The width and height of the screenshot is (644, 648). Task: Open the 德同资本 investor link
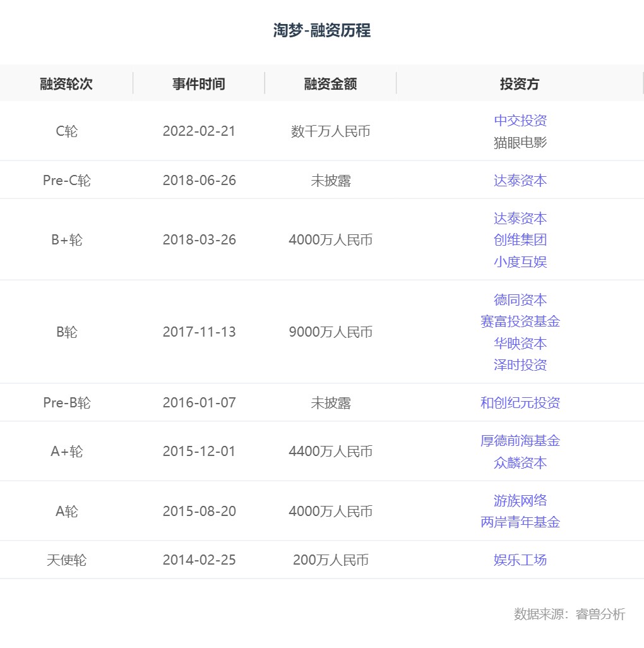520,299
